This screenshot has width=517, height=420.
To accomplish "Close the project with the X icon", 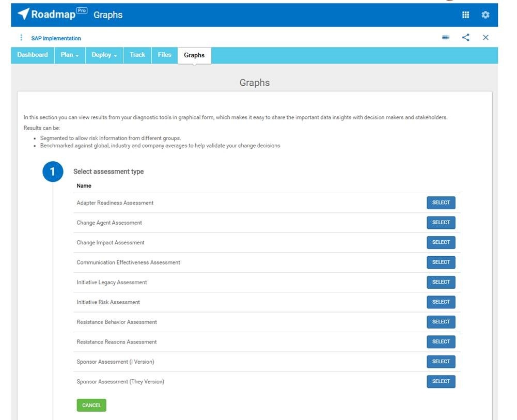I will pos(485,38).
